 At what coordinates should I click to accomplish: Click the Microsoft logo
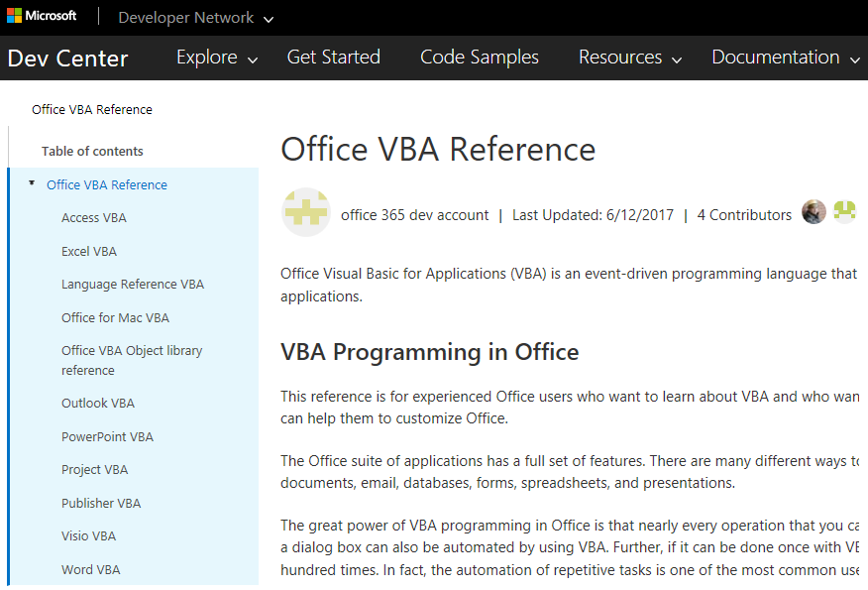42,16
